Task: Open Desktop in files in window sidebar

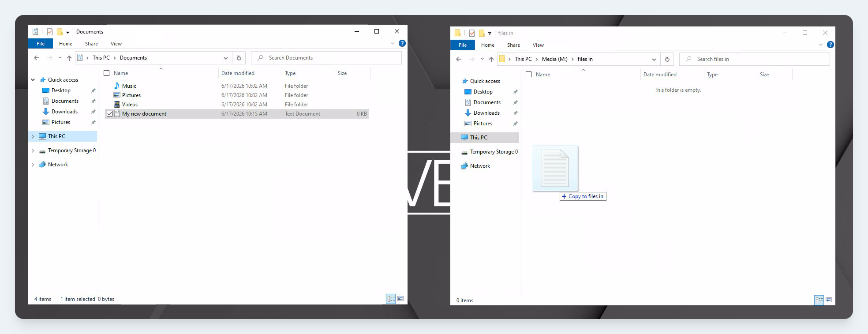Action: [483, 92]
